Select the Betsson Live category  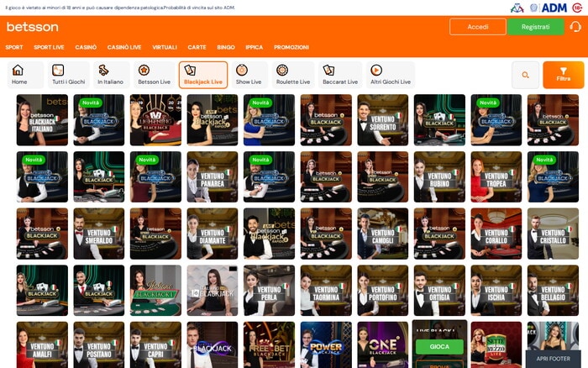coord(154,75)
